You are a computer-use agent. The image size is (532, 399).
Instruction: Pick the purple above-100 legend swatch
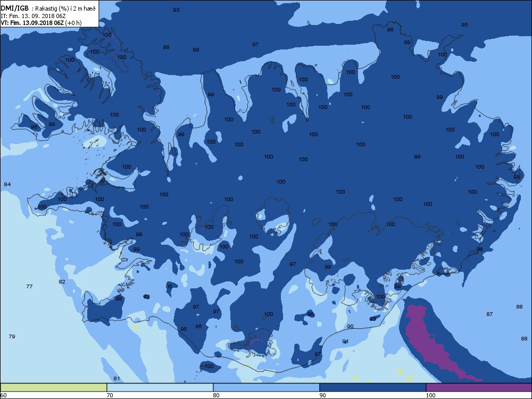tap(479, 387)
